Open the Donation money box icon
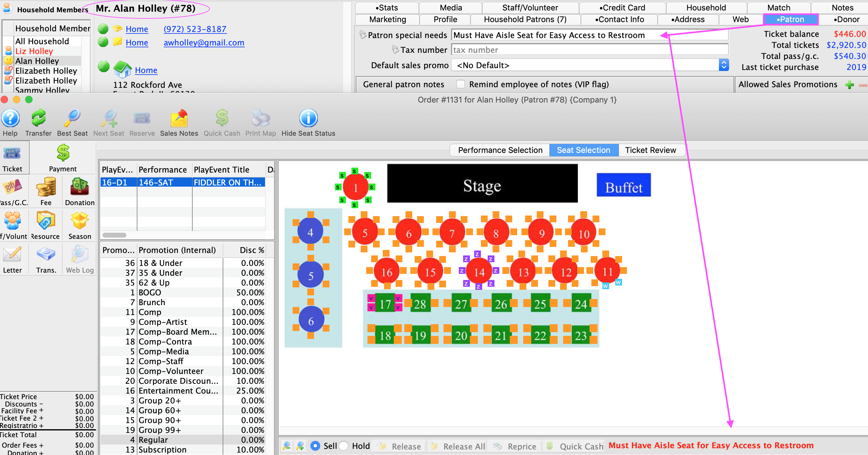This screenshot has height=455, width=868. click(x=79, y=187)
